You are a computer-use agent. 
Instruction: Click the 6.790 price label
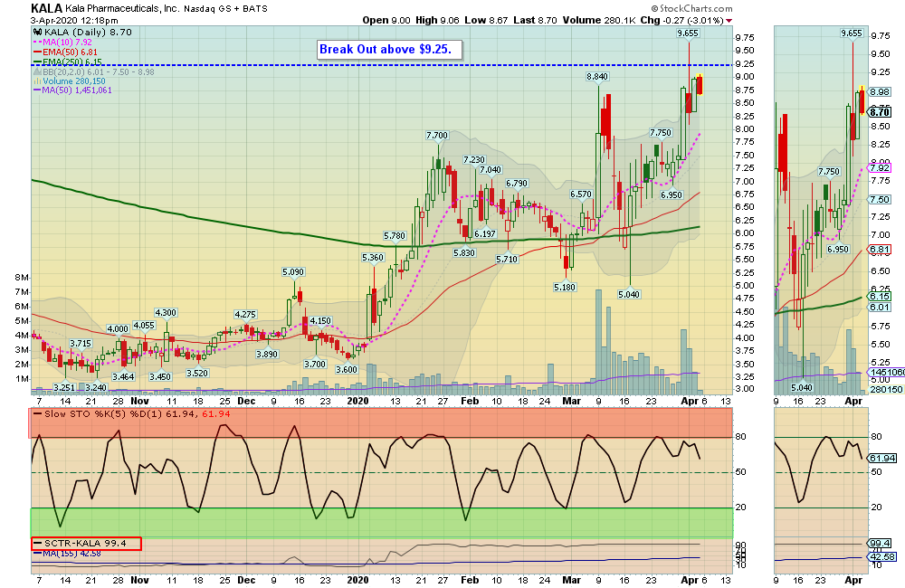coord(517,184)
